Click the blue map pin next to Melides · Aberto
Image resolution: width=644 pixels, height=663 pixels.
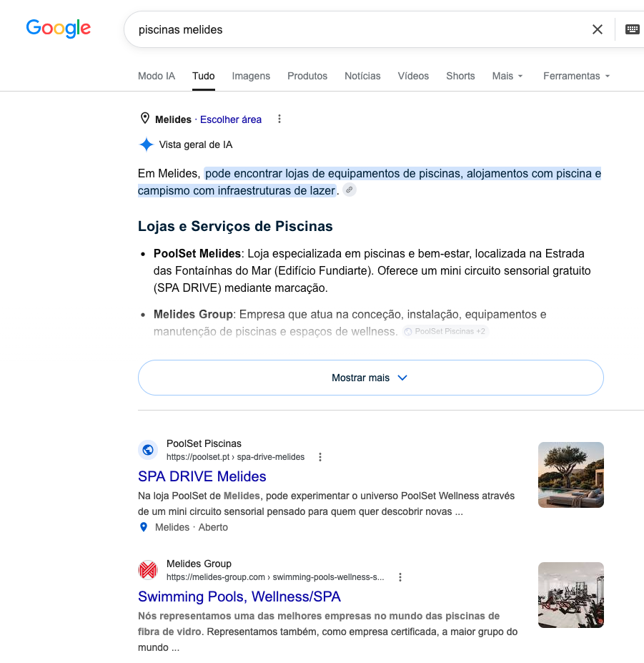[144, 527]
